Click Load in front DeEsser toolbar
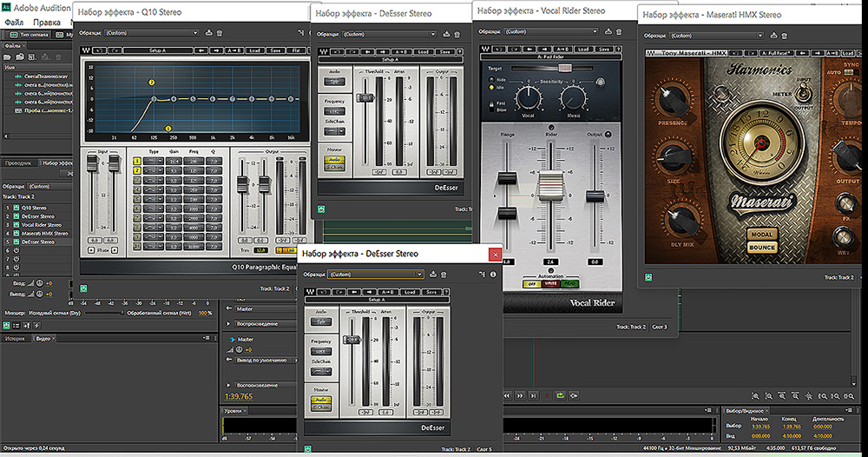 coord(410,292)
